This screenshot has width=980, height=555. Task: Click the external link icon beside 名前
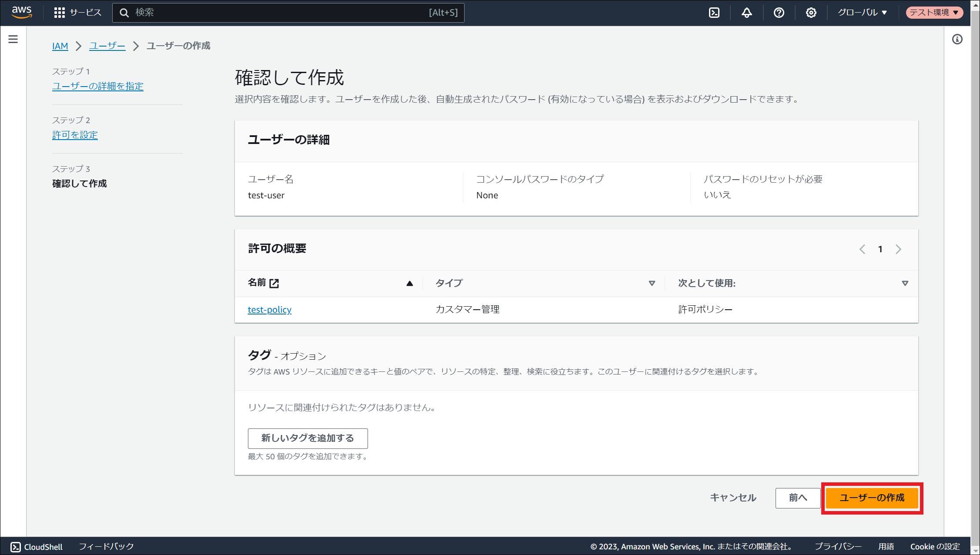(274, 284)
